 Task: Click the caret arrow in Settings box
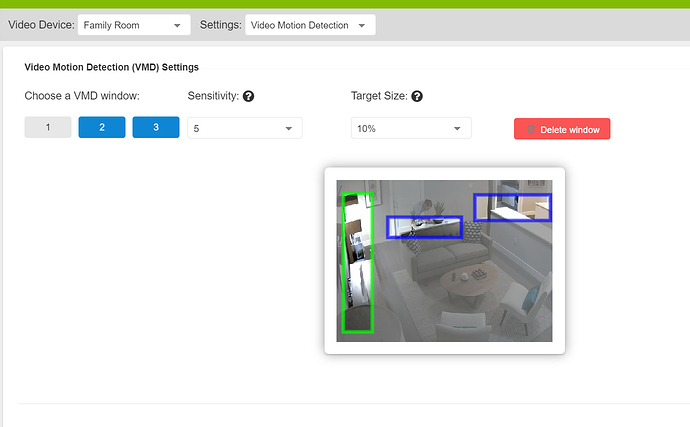click(361, 25)
